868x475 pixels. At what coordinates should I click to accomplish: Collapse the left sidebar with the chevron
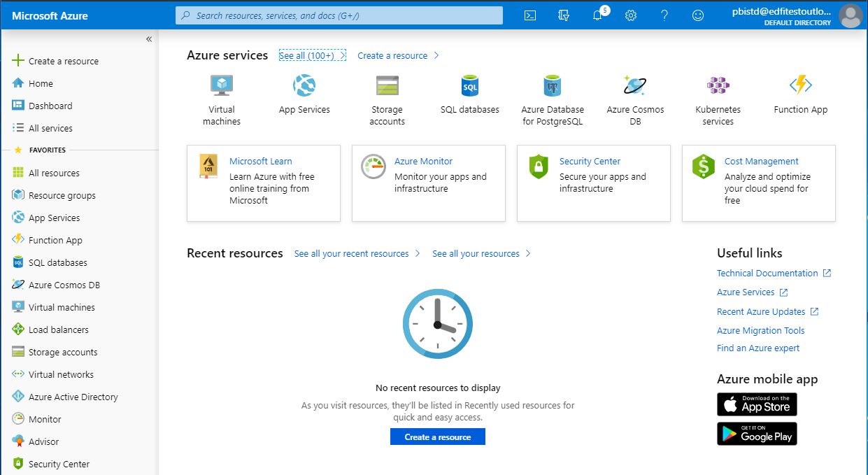pyautogui.click(x=149, y=39)
